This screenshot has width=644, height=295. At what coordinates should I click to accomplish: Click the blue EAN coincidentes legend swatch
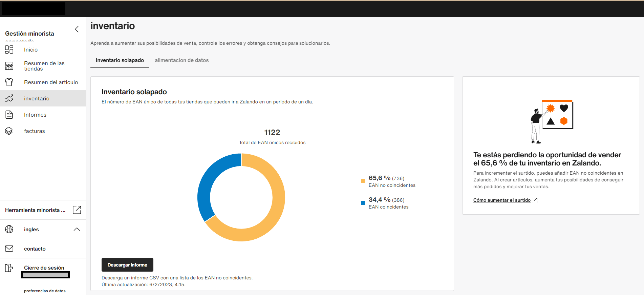click(363, 203)
